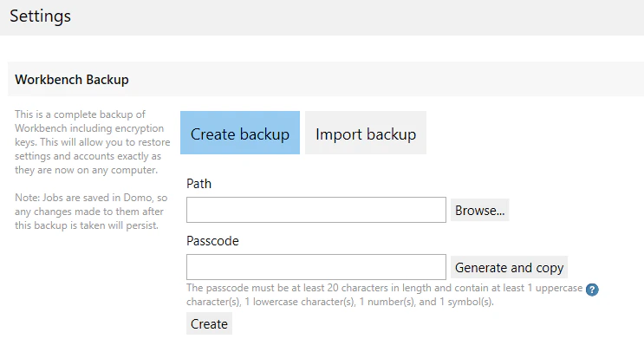Select the Create backup tab
This screenshot has width=644, height=339.
pyautogui.click(x=240, y=133)
